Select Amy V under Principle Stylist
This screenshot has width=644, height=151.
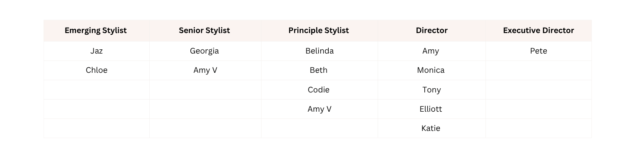(319, 109)
